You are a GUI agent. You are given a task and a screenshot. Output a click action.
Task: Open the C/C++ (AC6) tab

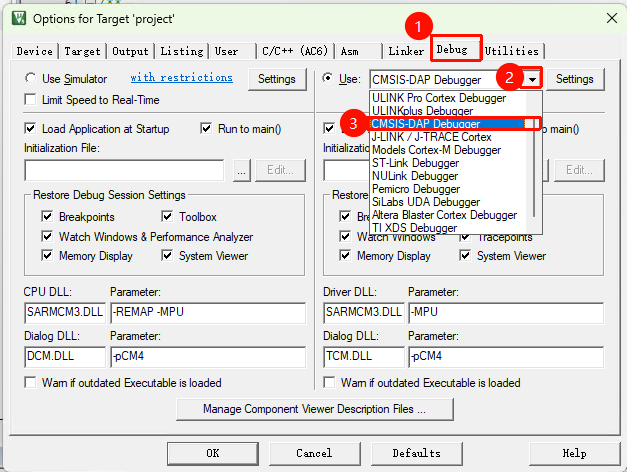click(x=292, y=51)
